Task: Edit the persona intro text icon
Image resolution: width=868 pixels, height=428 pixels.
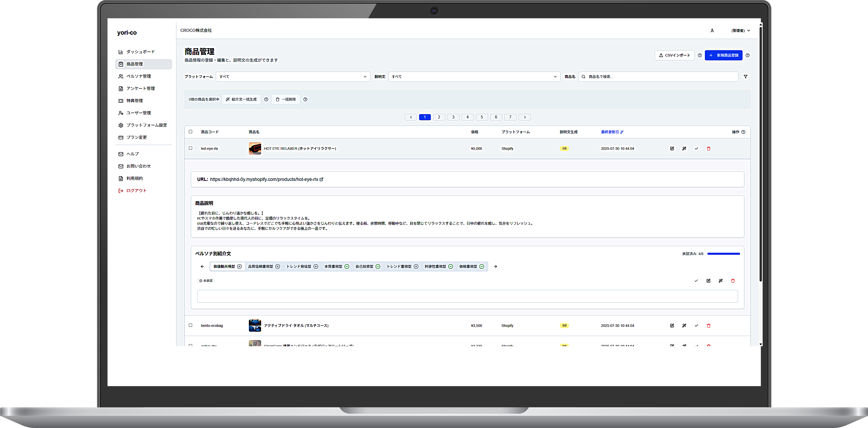Action: (708, 280)
